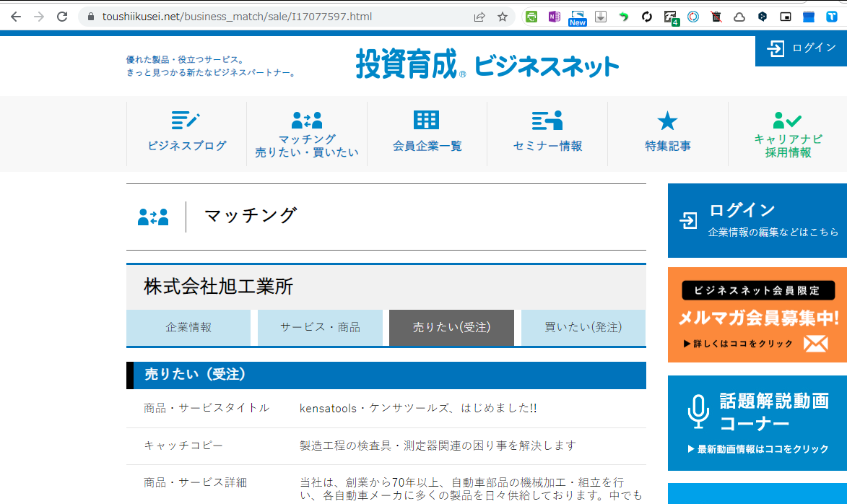Click the 投資育成 ビジネスネット site logo
Viewport: 847px width, 504px height.
pyautogui.click(x=487, y=64)
